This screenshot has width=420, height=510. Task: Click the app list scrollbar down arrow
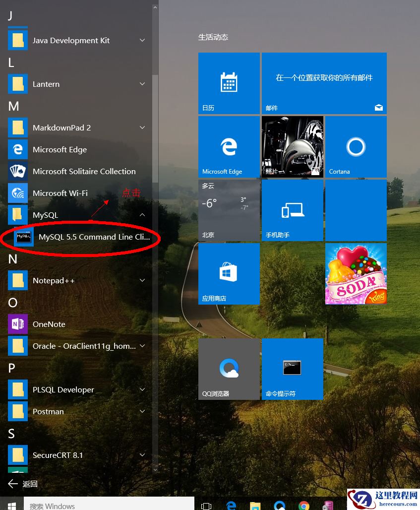(x=155, y=469)
